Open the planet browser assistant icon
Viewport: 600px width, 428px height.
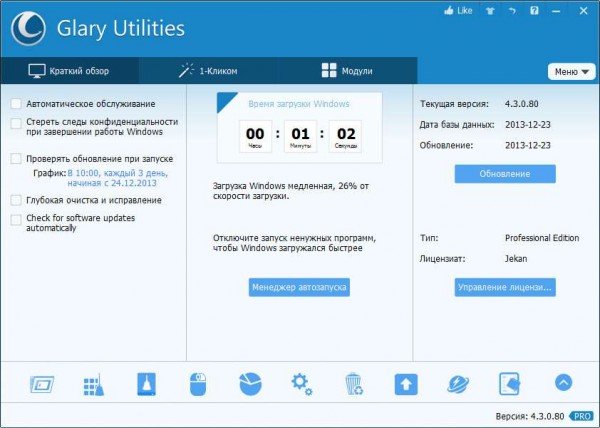[x=458, y=384]
